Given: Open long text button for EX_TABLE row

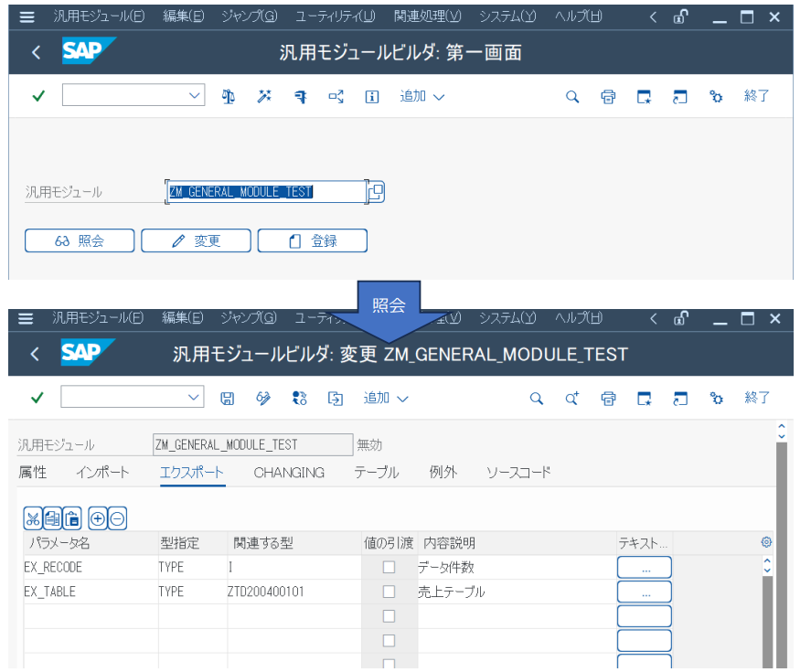Looking at the screenshot, I should click(645, 592).
